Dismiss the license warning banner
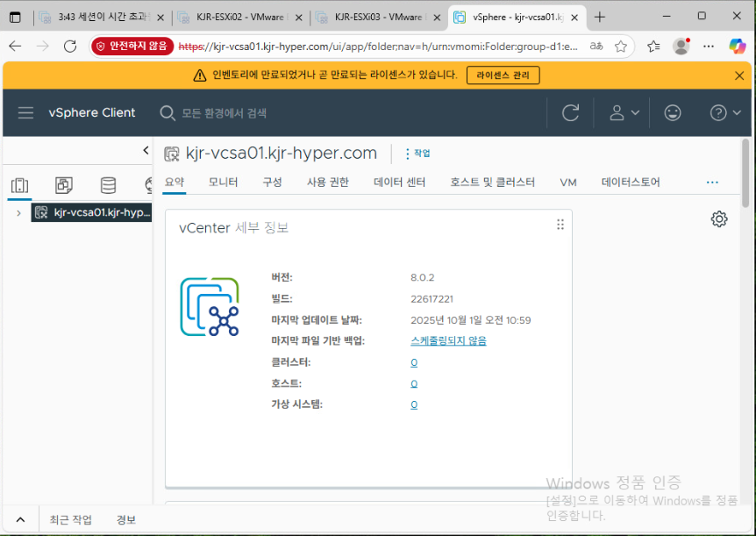 coord(739,75)
